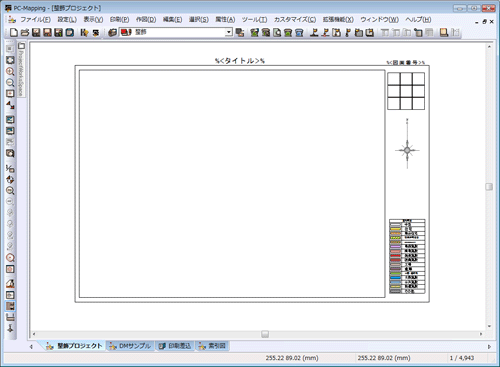Select the Zoom Out magnifier tool
Viewport: 500px width, 367px height.
[10, 82]
